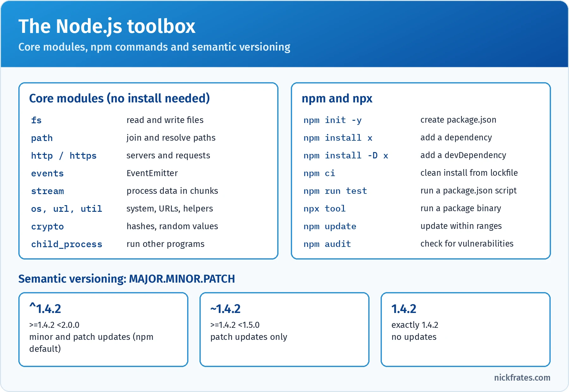Click 'check for vulnerabilities' description
This screenshot has height=392, width=569.
pos(467,244)
